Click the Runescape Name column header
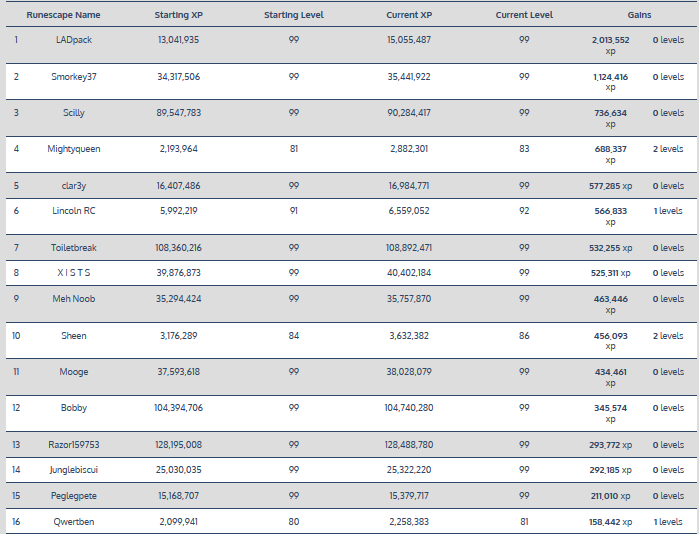Screen dimensions: 699x534 (63, 16)
